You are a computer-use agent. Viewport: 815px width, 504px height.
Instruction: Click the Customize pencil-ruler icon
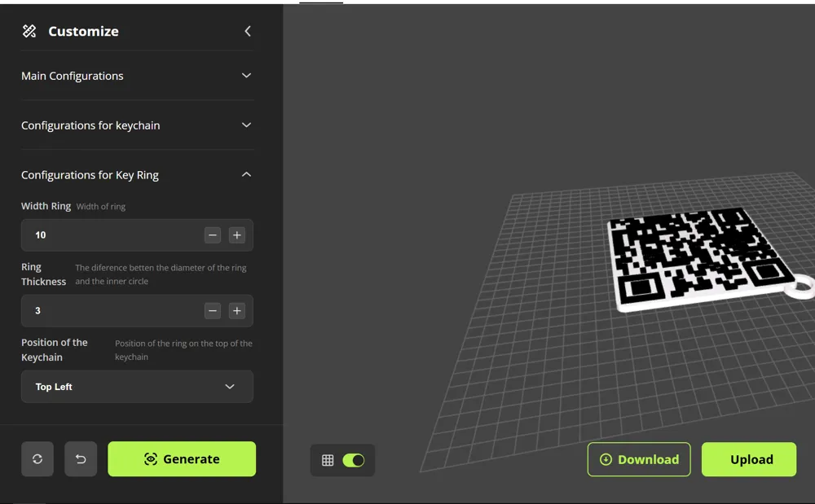point(29,31)
